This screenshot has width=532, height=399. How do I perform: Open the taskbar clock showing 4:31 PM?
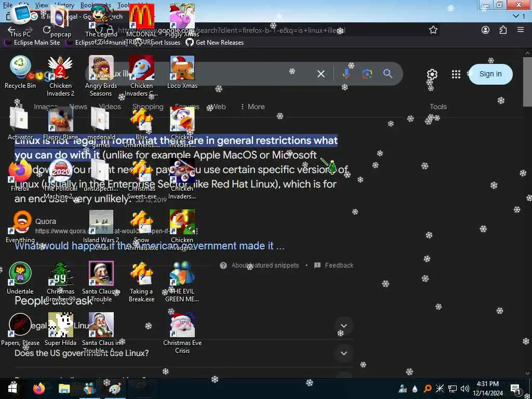487,389
